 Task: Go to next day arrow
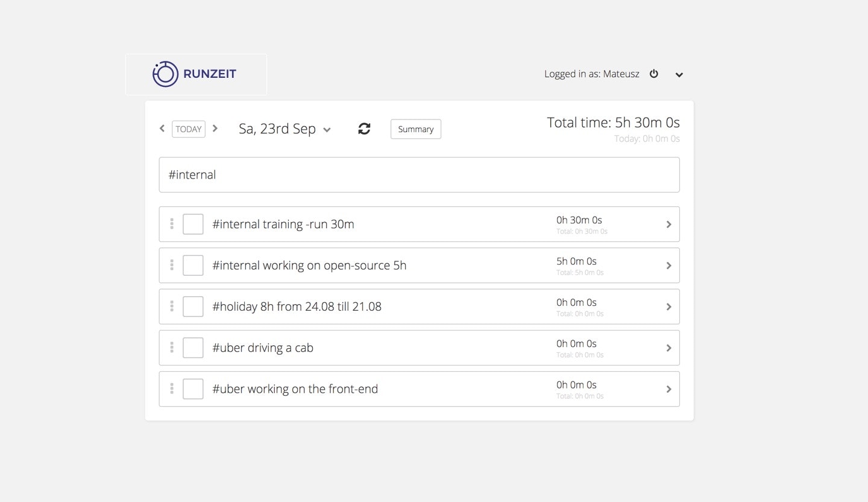[x=215, y=129]
